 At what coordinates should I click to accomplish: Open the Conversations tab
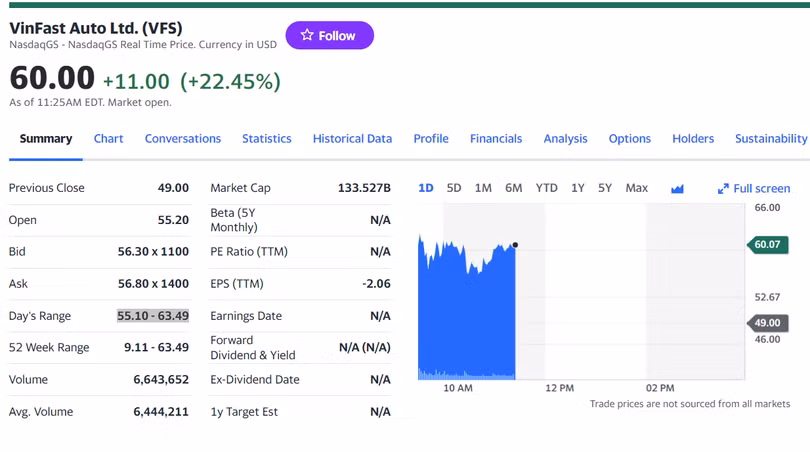(x=183, y=139)
